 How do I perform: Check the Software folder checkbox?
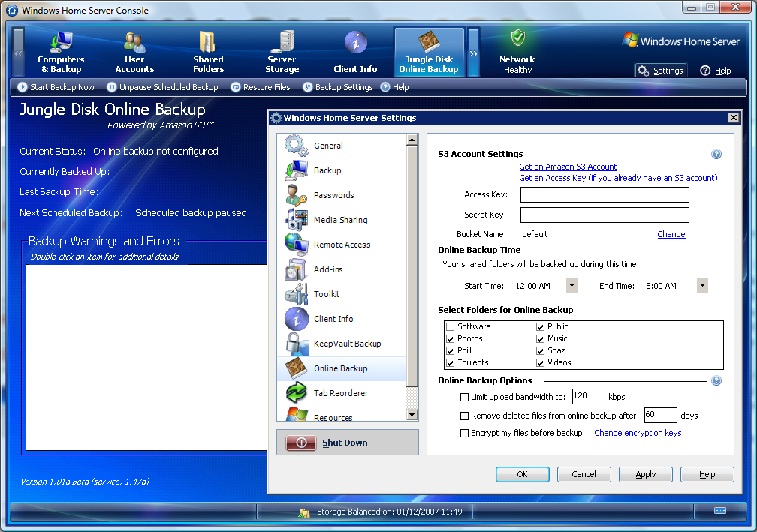(451, 326)
